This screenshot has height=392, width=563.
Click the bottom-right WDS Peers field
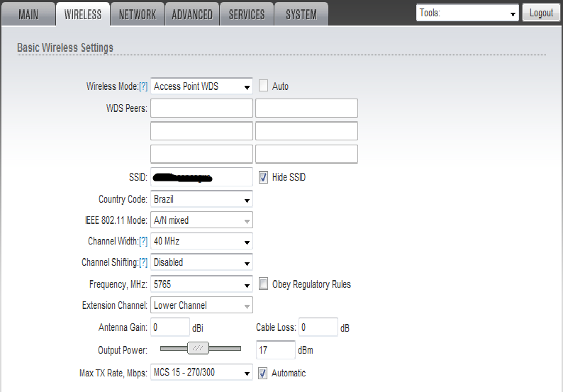306,154
